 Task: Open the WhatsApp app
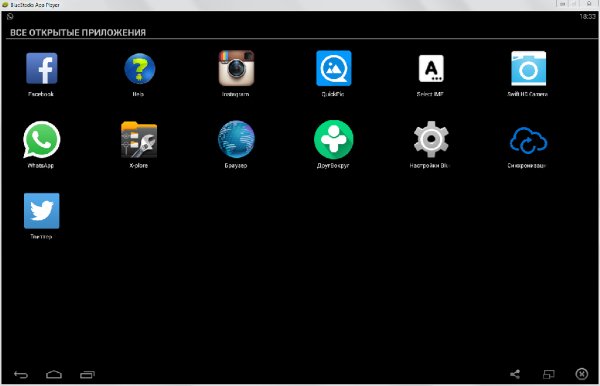pos(41,139)
